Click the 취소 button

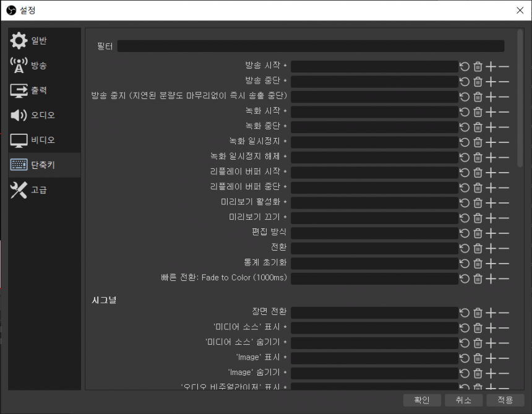point(463,400)
